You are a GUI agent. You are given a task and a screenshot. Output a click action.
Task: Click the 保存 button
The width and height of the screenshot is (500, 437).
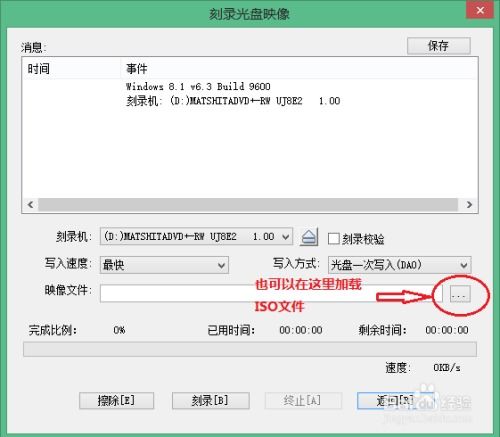tap(439, 46)
